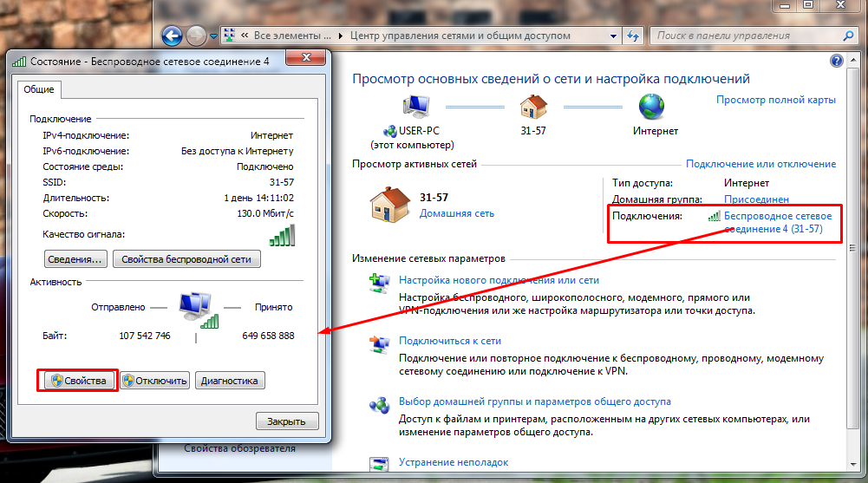The width and height of the screenshot is (868, 483).
Task: Open 'Настройка нового подключения или сети' link
Action: pos(499,280)
